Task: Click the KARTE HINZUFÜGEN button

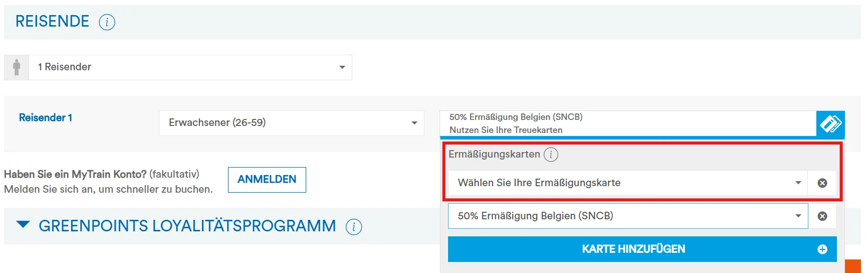Action: point(633,249)
